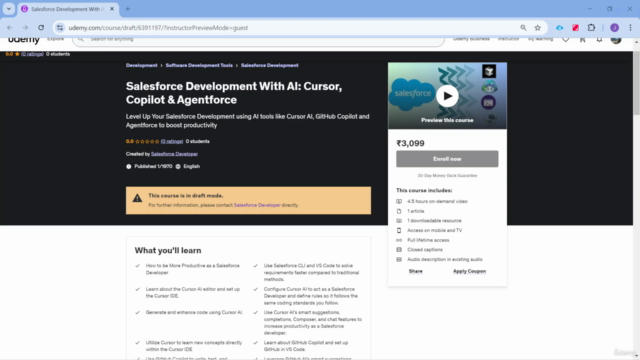
Task: Click the Enroll now button
Action: click(447, 159)
